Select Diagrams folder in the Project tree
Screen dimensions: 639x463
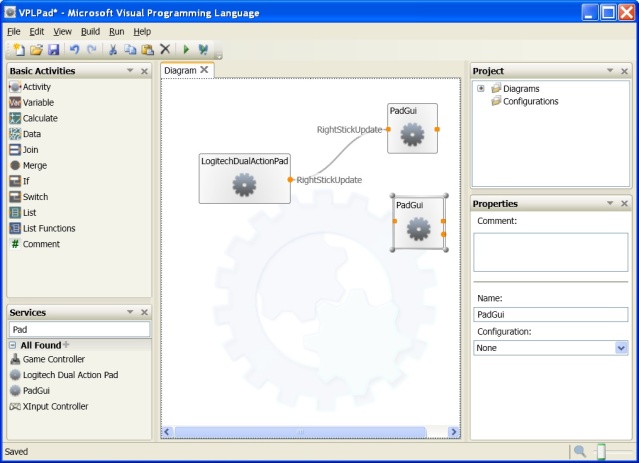pyautogui.click(x=521, y=88)
